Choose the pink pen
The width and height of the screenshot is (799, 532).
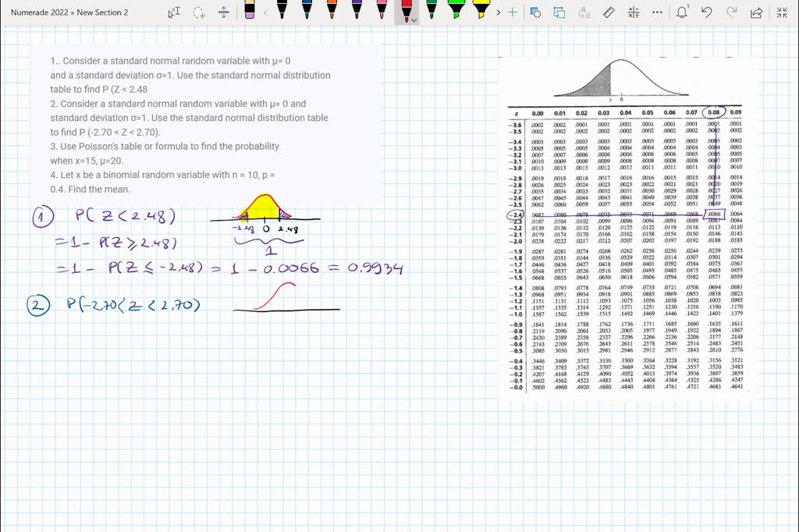(x=382, y=9)
